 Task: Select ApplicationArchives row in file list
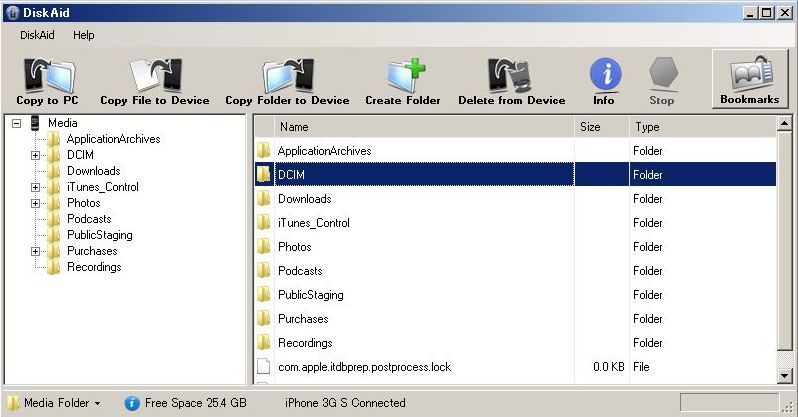[x=516, y=151]
